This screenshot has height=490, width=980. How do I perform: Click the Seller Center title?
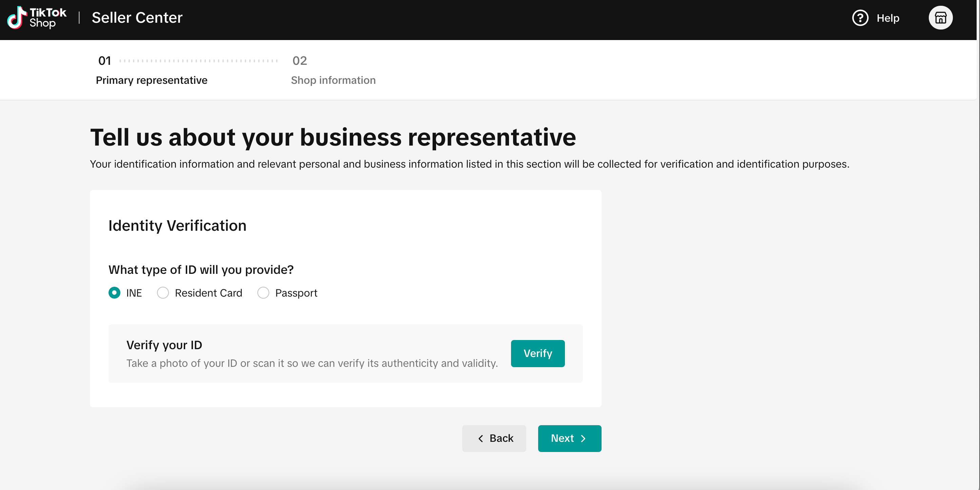137,18
